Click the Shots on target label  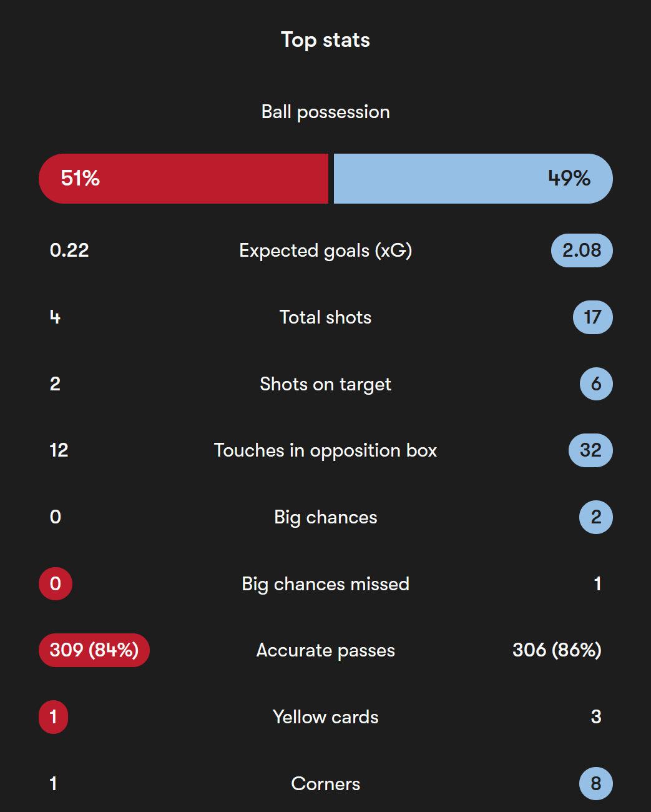325,384
